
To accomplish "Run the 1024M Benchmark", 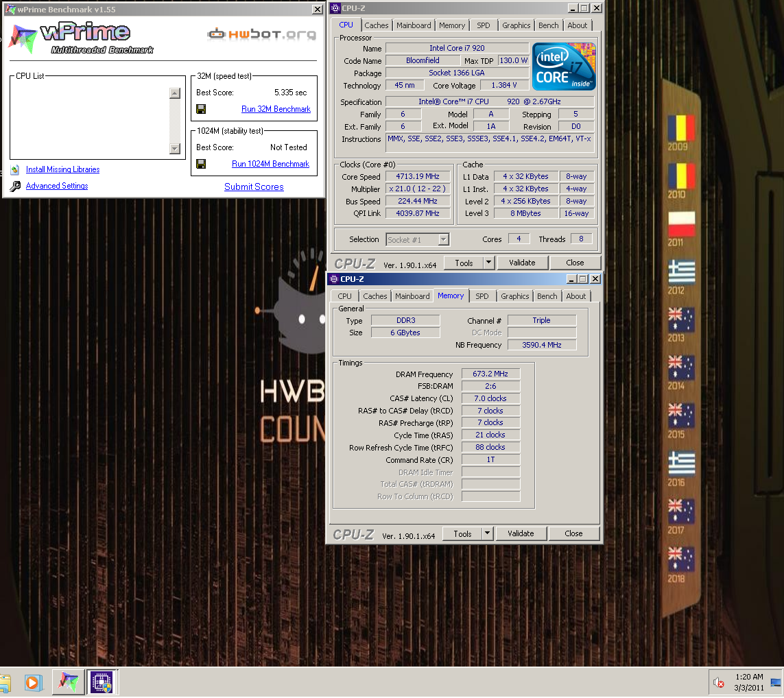I will (x=270, y=164).
